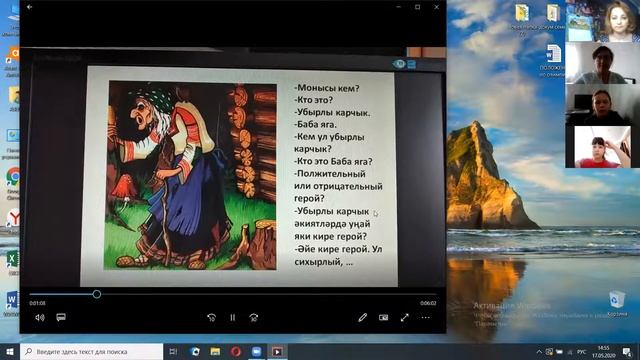
Task: Select the second folder on desktop top
Action: [553, 16]
